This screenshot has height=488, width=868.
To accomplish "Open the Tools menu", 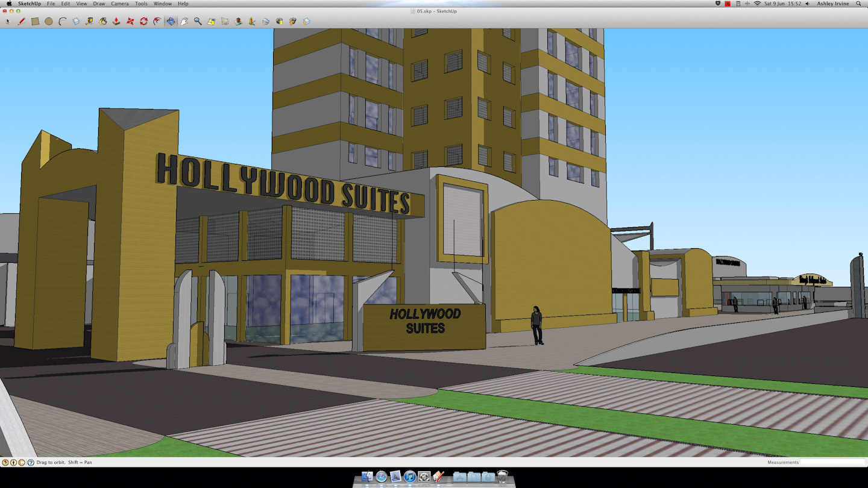I will pyautogui.click(x=141, y=4).
